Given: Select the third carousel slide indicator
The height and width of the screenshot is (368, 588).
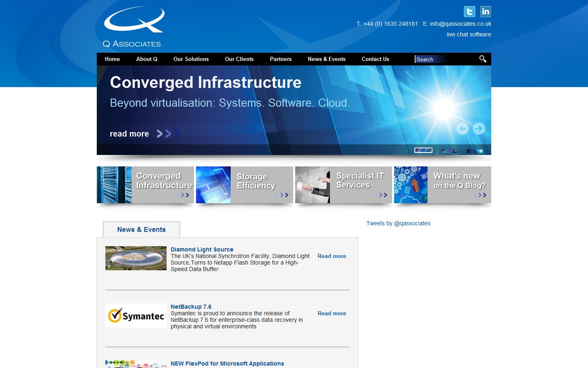Looking at the screenshot, I should click(475, 150).
